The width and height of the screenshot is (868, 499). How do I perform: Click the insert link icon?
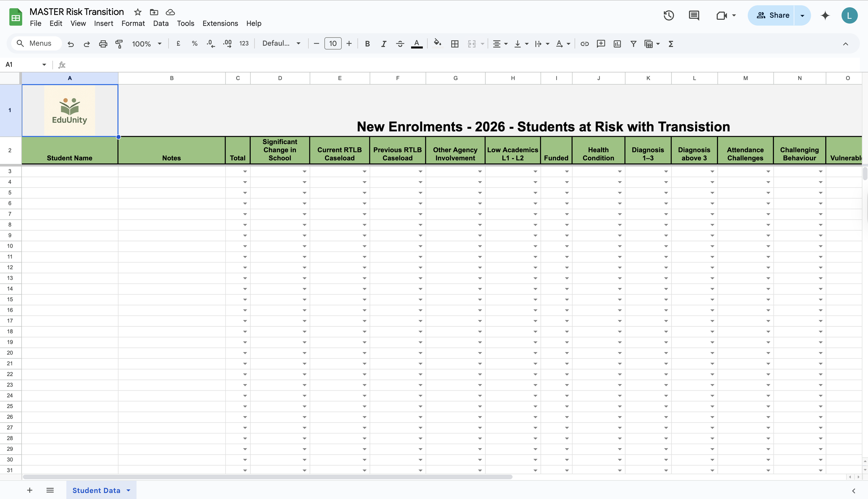[x=584, y=44]
